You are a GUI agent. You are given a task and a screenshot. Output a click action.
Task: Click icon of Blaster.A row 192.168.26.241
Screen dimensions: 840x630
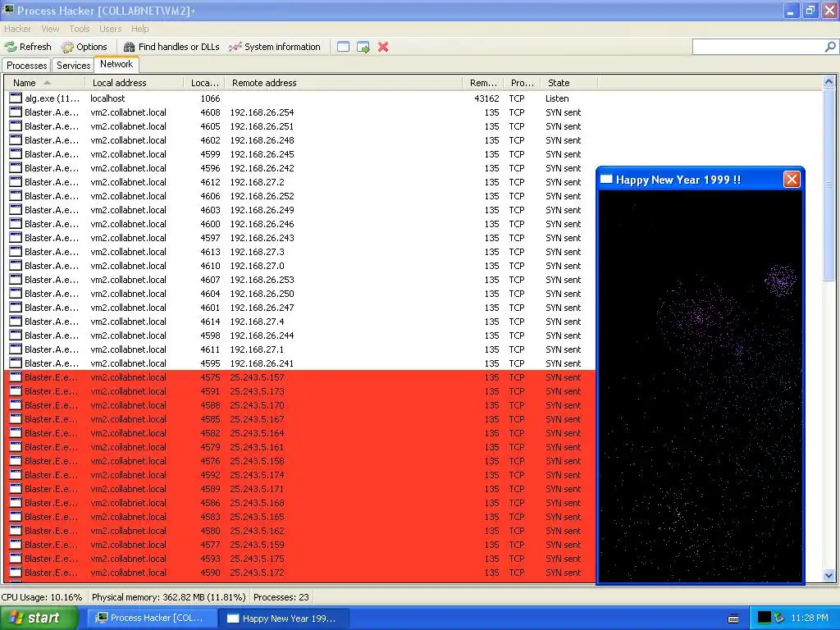(16, 363)
